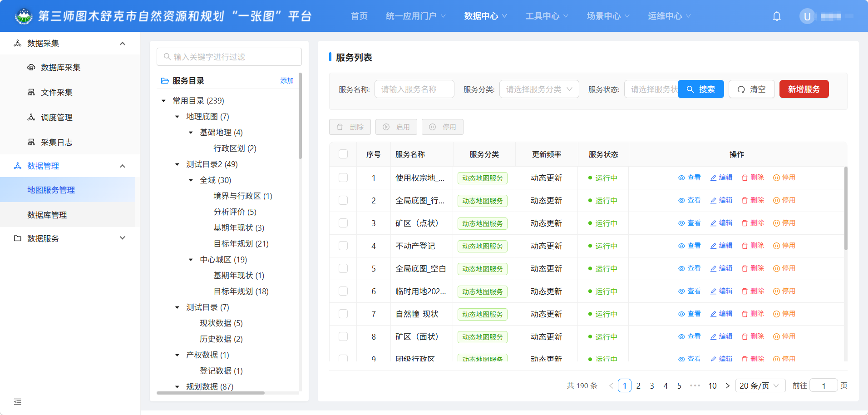View the 全局底图_空白 service
Viewport: 868px width, 415px height.
click(690, 268)
